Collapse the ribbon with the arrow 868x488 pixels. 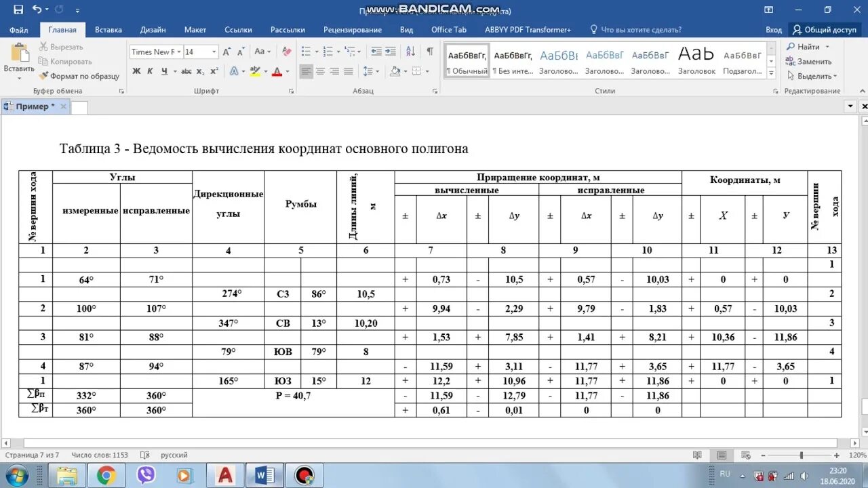pos(862,91)
